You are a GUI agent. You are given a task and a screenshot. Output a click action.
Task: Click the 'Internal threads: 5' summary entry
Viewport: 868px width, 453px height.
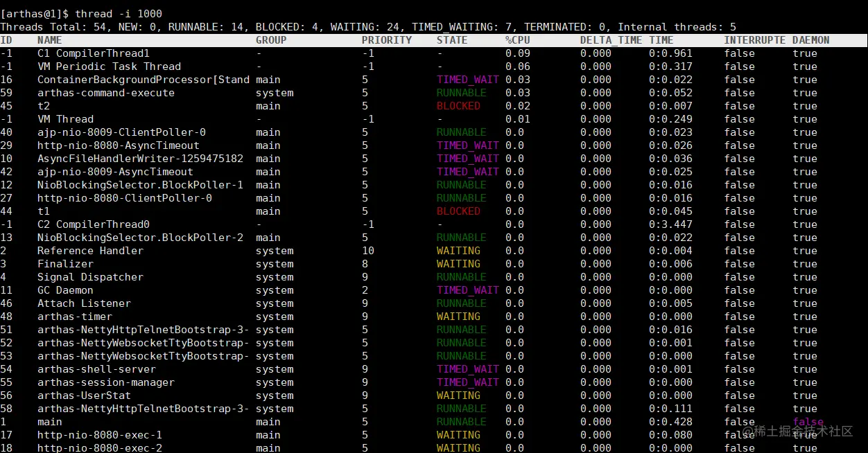pos(677,26)
